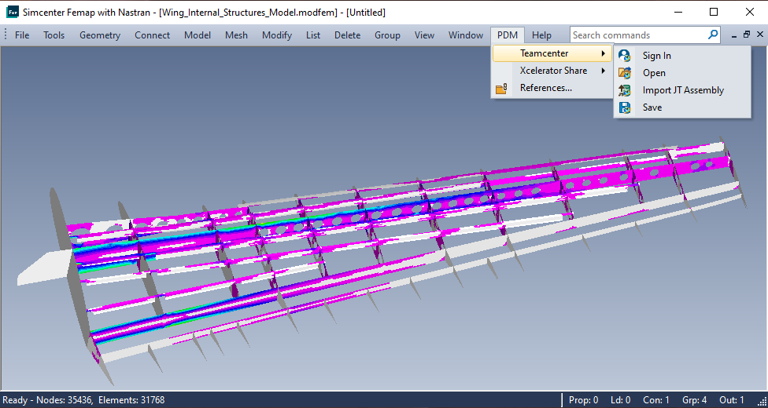Open the Delete menu
The width and height of the screenshot is (768, 408).
click(347, 35)
